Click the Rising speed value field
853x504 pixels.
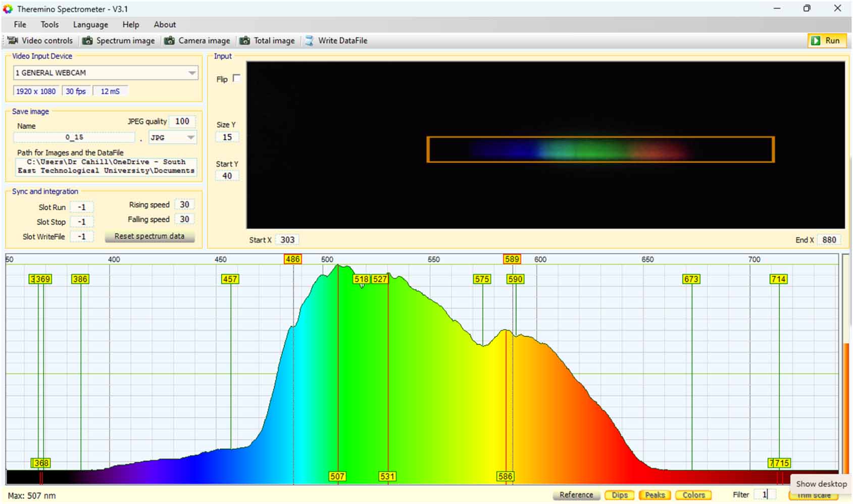click(x=184, y=205)
